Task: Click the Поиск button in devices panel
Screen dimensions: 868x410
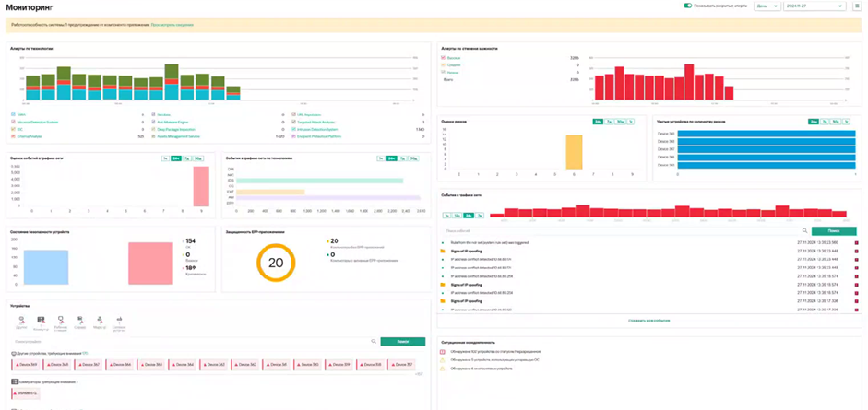Action: point(403,342)
